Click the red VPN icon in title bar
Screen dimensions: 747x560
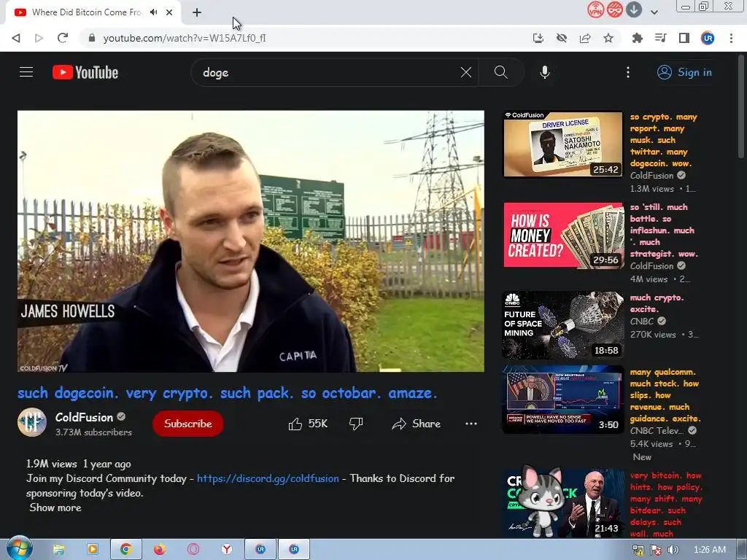[x=595, y=9]
